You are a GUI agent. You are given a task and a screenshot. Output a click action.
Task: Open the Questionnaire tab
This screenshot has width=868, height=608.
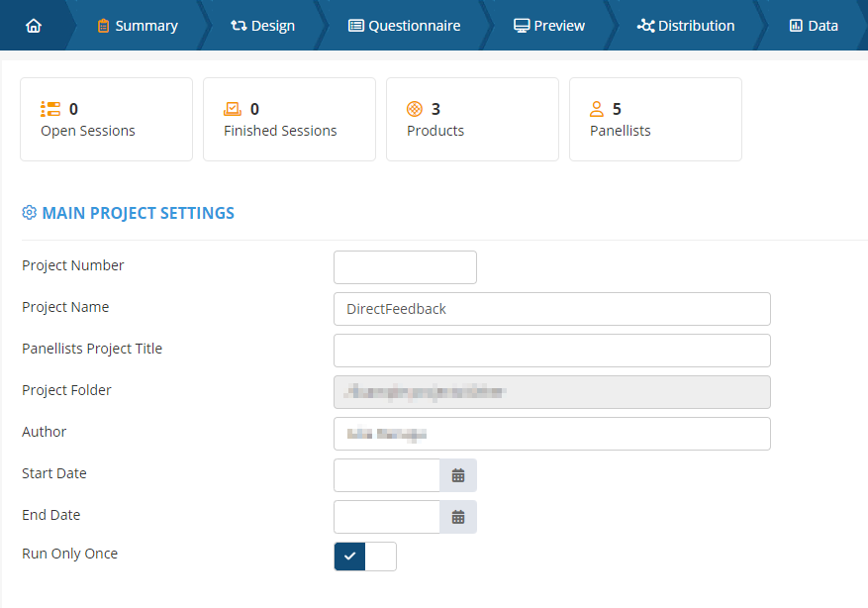point(404,26)
